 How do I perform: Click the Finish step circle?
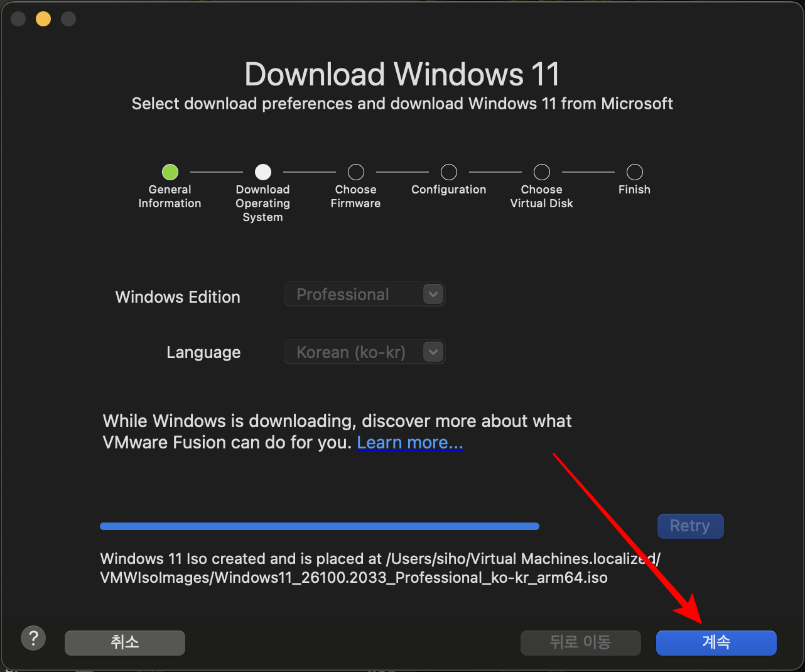click(635, 171)
